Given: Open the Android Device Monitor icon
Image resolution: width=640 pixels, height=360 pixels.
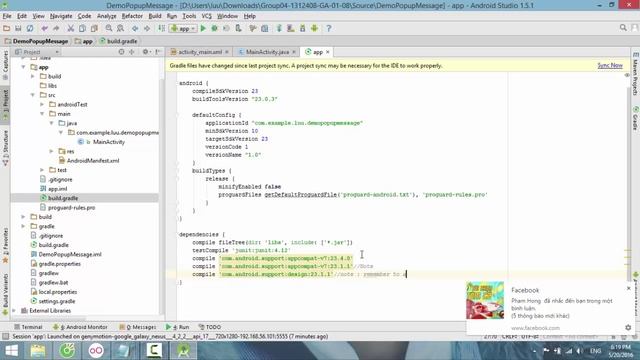Looking at the screenshot, I should pos(314,28).
